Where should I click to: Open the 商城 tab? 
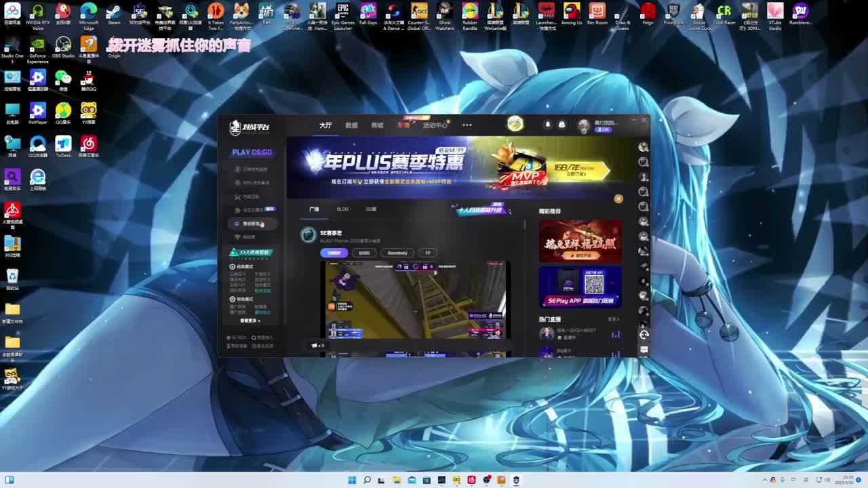point(377,125)
